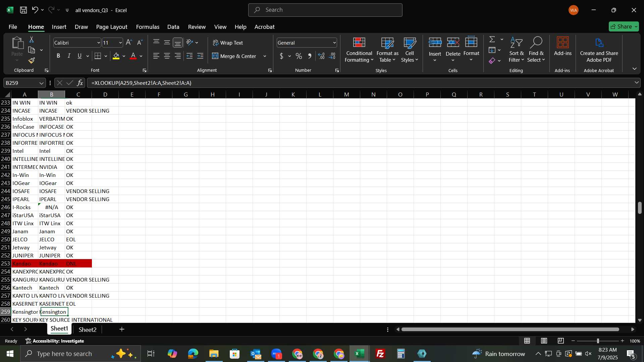Toggle Italic formatting
644x362 pixels.
coord(69,56)
